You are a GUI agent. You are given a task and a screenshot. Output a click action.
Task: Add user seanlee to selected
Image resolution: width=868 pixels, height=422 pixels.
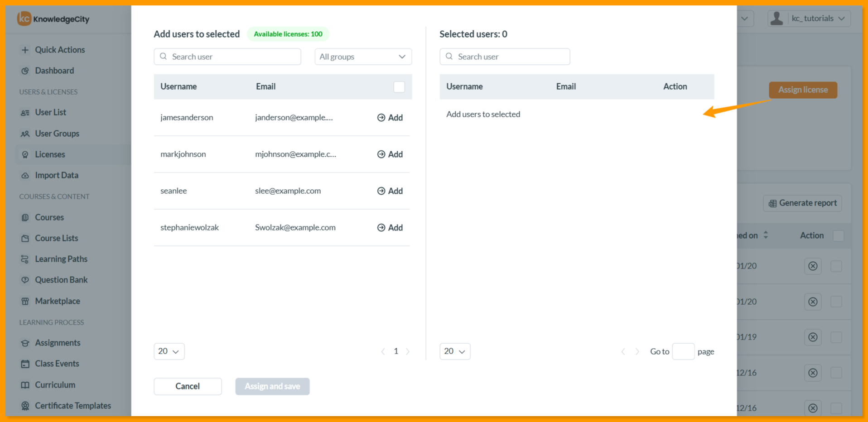390,191
